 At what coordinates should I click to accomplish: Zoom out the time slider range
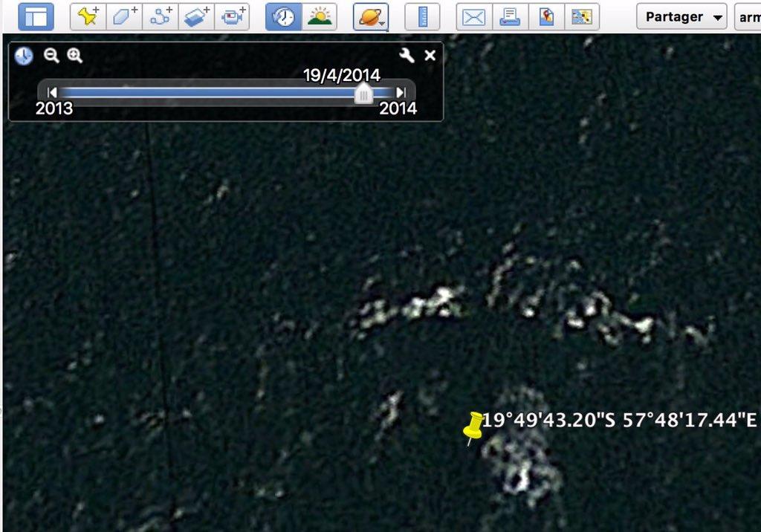pos(51,56)
